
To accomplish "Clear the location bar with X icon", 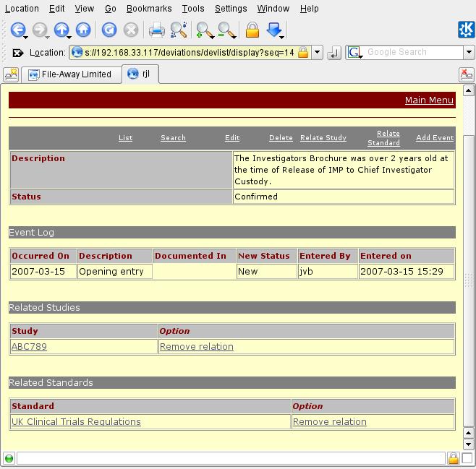I will coord(18,53).
